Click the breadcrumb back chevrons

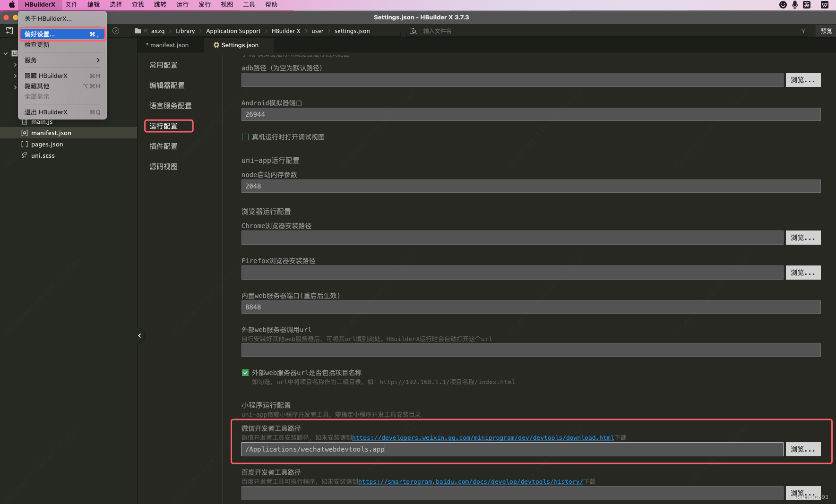146,31
